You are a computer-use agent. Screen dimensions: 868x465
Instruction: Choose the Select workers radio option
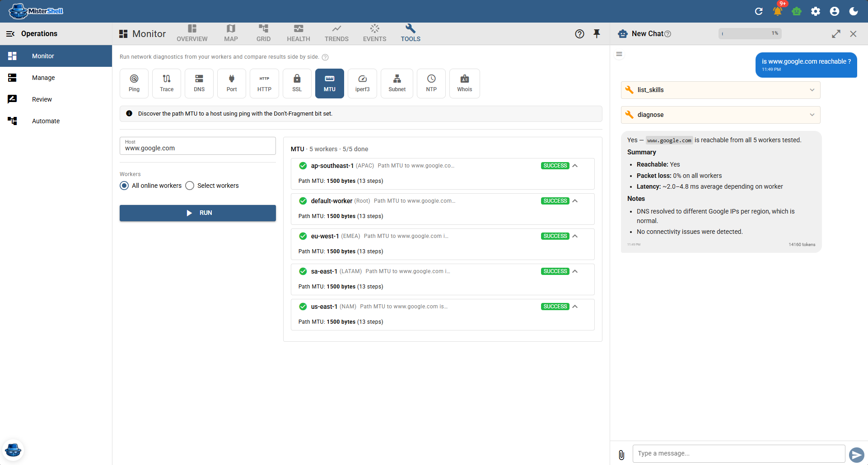tap(190, 186)
